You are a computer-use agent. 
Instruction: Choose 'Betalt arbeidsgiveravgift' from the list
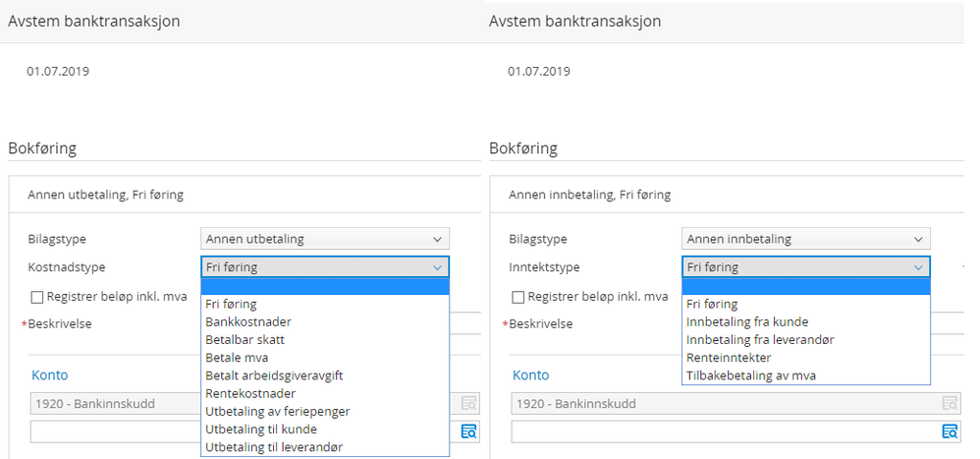pos(274,375)
